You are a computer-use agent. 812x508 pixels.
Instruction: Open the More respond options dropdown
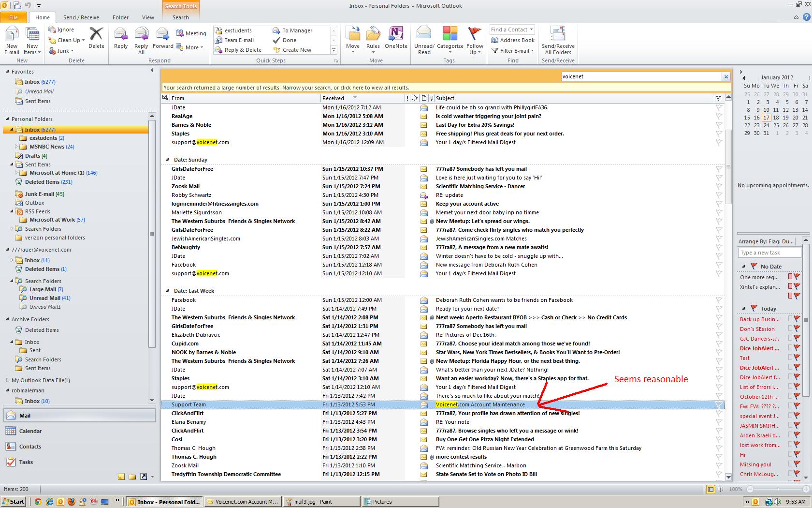190,47
